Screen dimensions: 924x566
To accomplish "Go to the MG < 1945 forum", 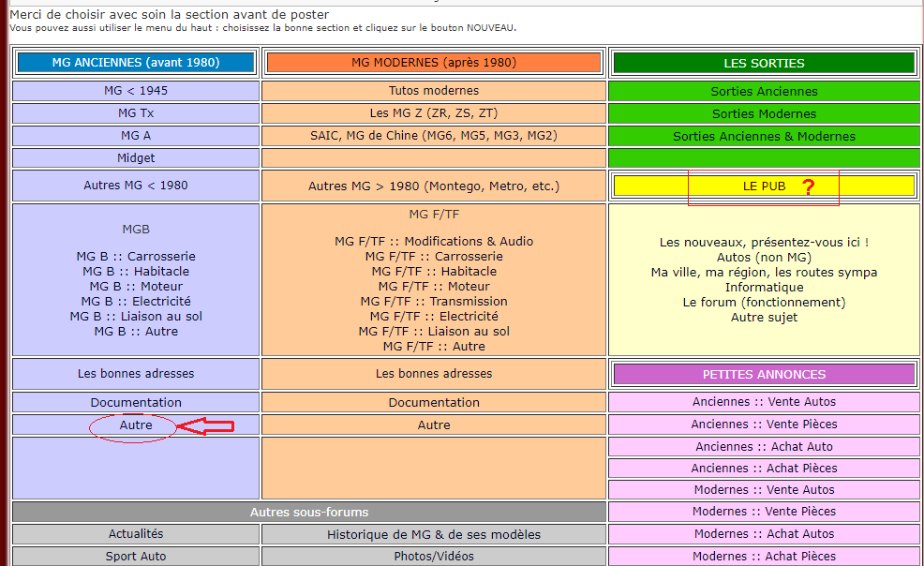I will tap(136, 91).
